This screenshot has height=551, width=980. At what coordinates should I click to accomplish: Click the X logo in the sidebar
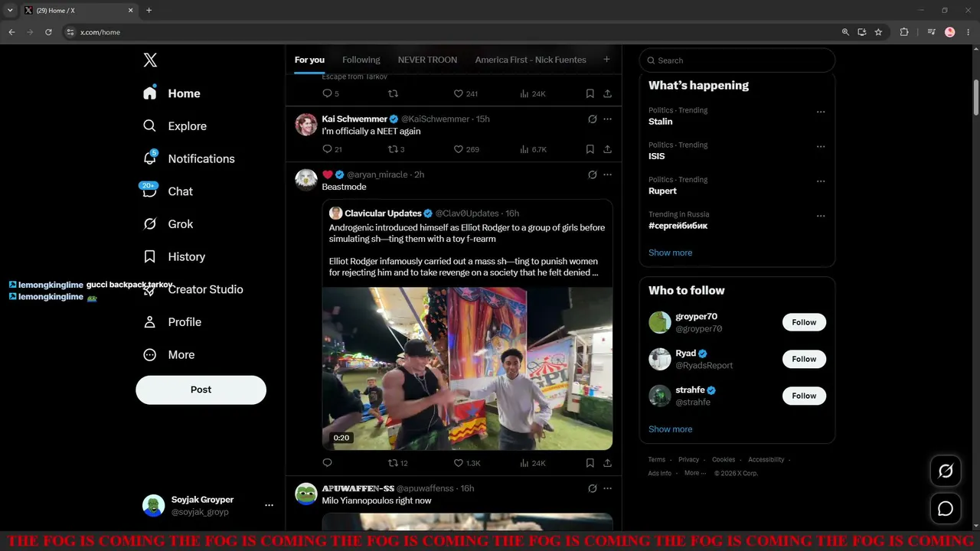(x=150, y=60)
